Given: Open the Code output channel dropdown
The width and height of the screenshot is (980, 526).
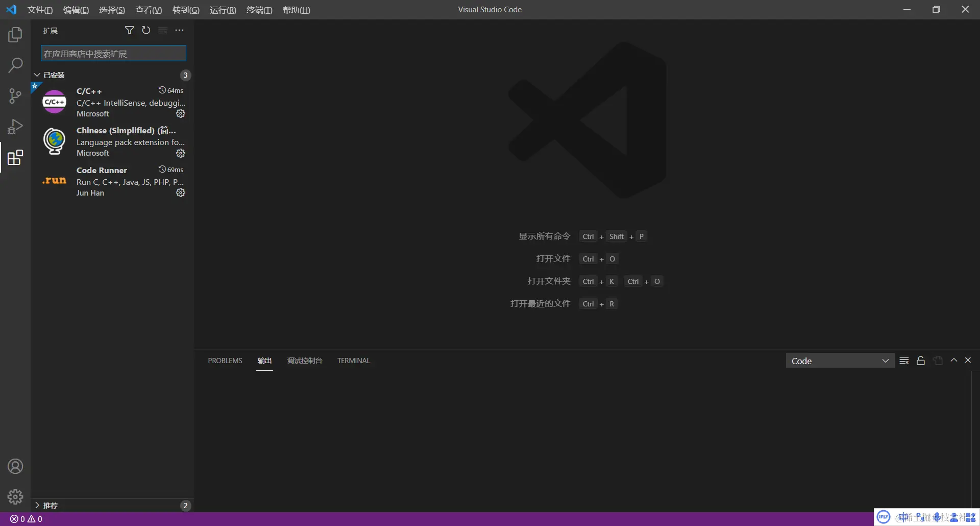Looking at the screenshot, I should pyautogui.click(x=840, y=361).
